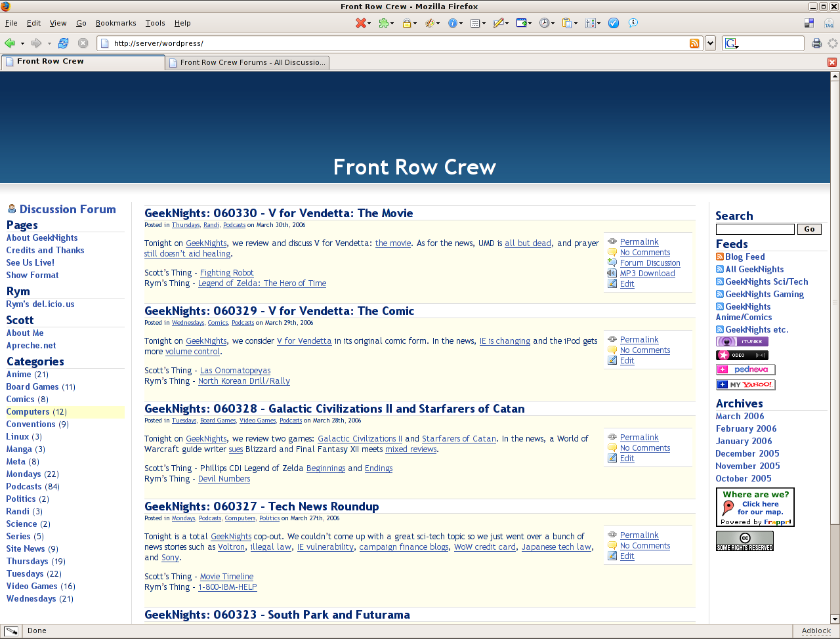The image size is (840, 639).
Task: Open the list/form toolbar dropdown menu
Action: click(x=478, y=23)
